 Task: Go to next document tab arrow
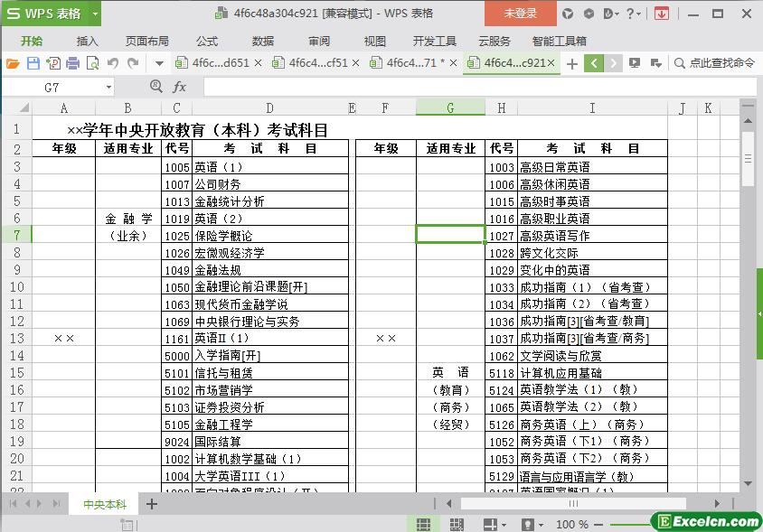613,63
